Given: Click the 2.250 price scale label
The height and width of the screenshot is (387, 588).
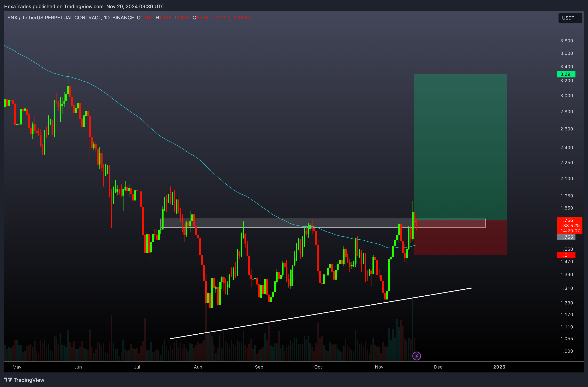Looking at the screenshot, I should tap(566, 162).
